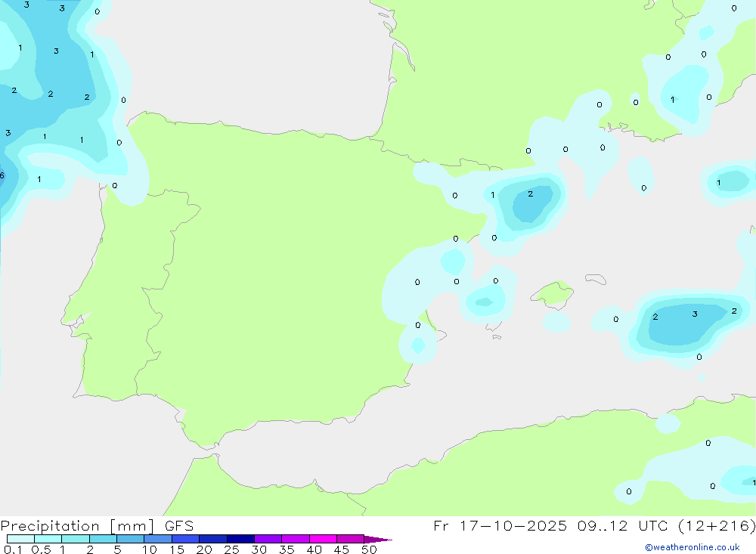Click the '(12+216)' forecast run text

[718, 525]
